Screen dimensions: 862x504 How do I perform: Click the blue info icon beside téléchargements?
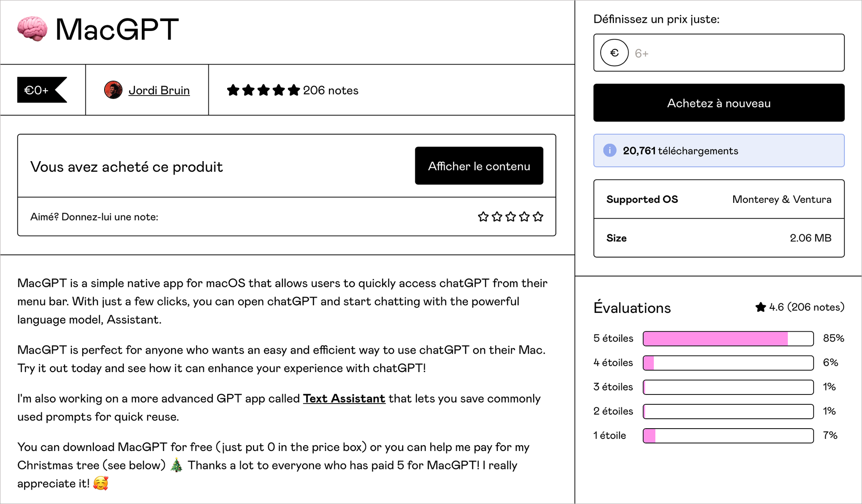click(609, 150)
